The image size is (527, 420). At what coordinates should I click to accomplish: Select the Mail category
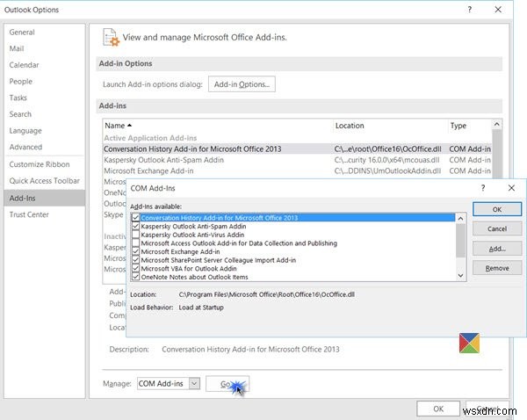[x=17, y=48]
